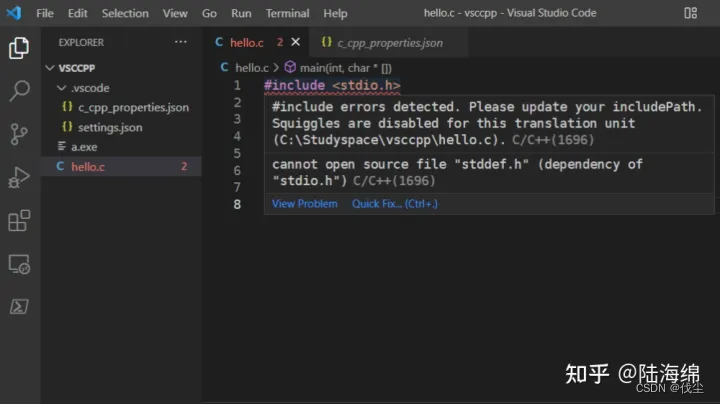The height and width of the screenshot is (404, 720).
Task: Click breadcrumb chevron after hello.c
Action: (276, 68)
